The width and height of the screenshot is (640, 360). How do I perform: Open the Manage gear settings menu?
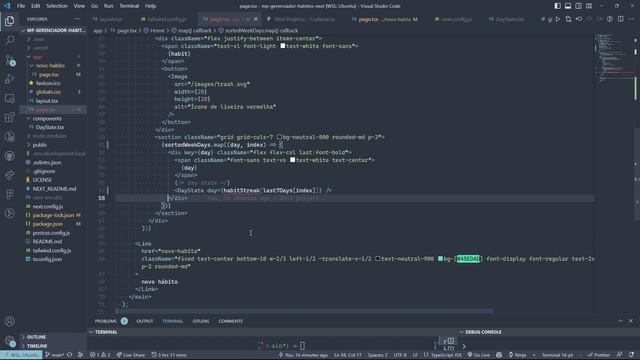coord(9,340)
